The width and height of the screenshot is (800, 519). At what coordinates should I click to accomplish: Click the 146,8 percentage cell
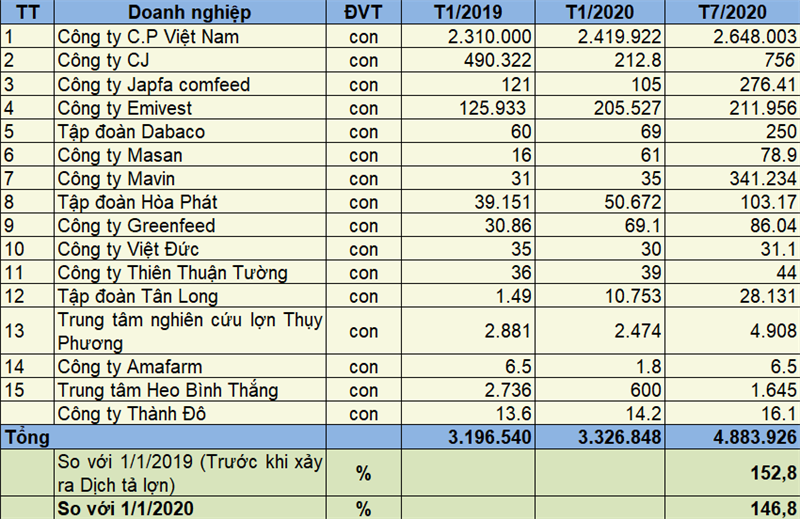[x=733, y=508]
